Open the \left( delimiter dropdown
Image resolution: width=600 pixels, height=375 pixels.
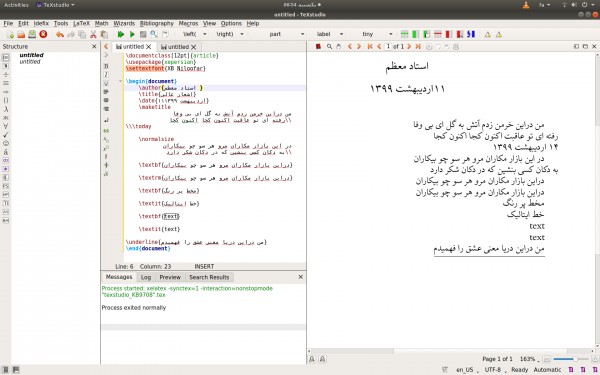pos(205,34)
